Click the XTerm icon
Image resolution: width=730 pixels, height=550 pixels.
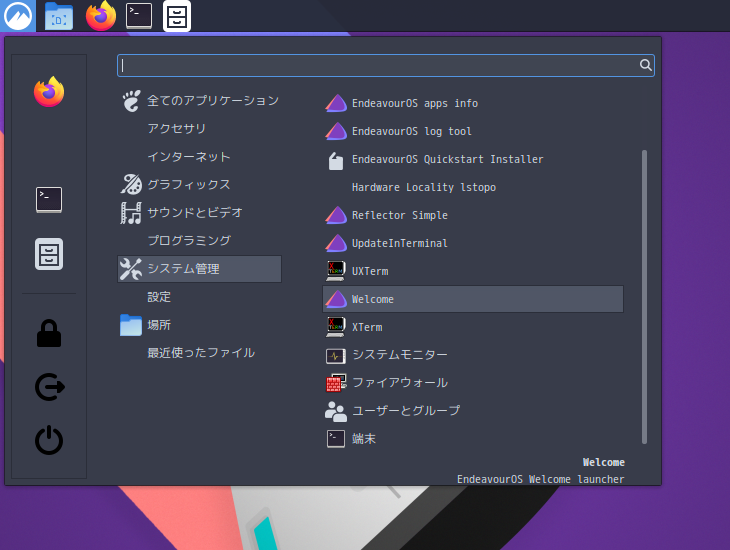pos(336,327)
